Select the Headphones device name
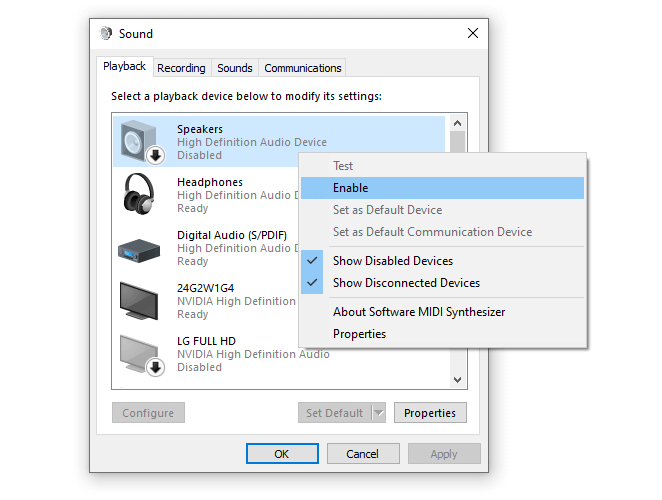This screenshot has height=500, width=662. click(x=210, y=182)
